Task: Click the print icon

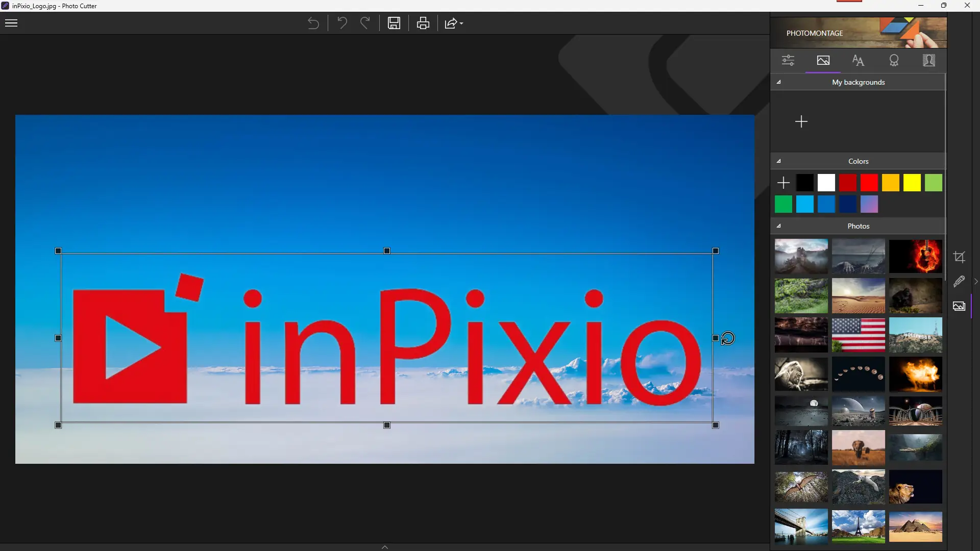Action: (x=423, y=23)
